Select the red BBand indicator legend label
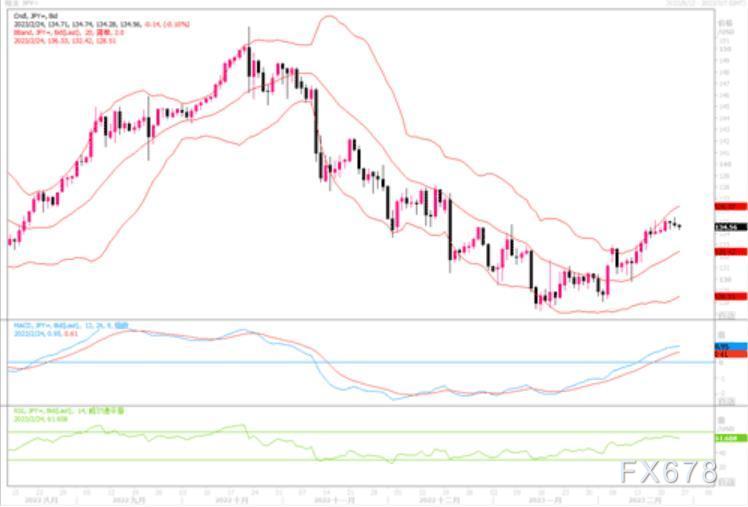748x507 pixels. (x=69, y=32)
